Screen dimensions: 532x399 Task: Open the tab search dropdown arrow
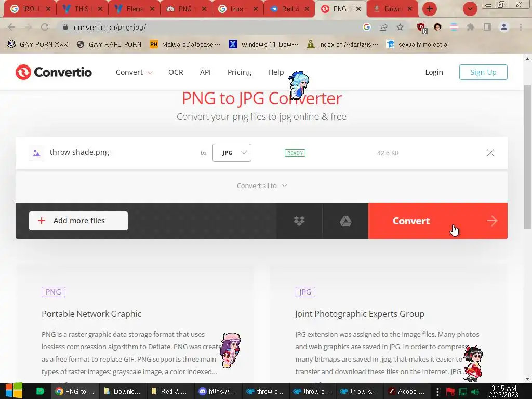[x=470, y=9]
